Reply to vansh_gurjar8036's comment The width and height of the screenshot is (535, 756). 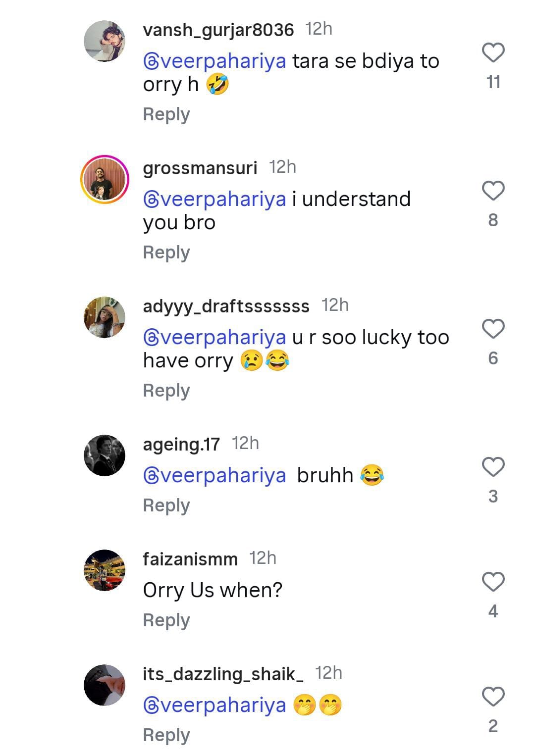click(x=166, y=114)
